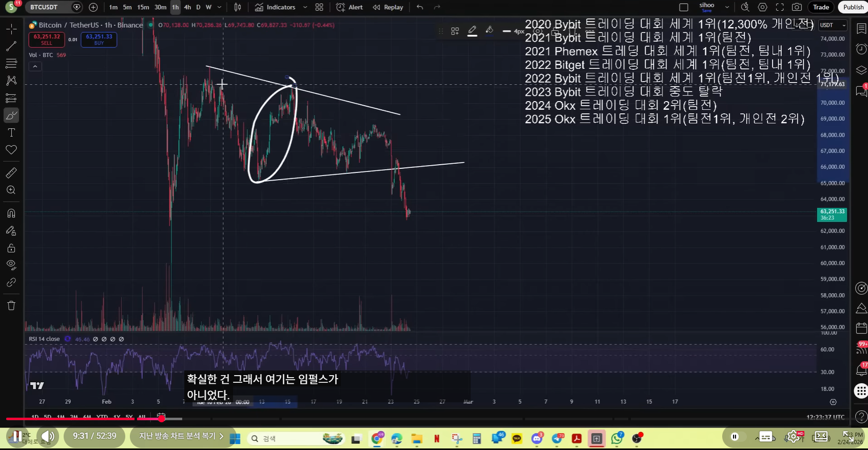Create a new Alert

click(x=350, y=7)
